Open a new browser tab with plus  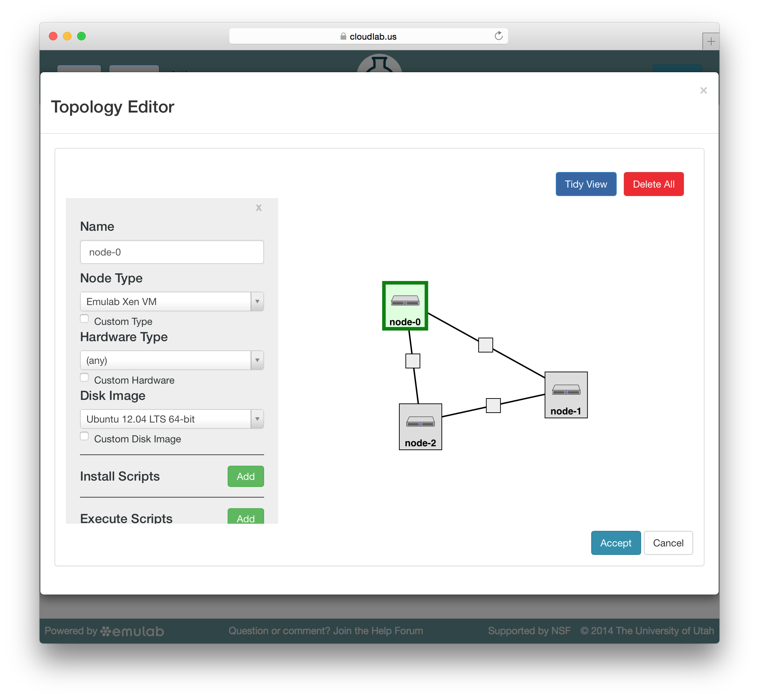click(711, 41)
